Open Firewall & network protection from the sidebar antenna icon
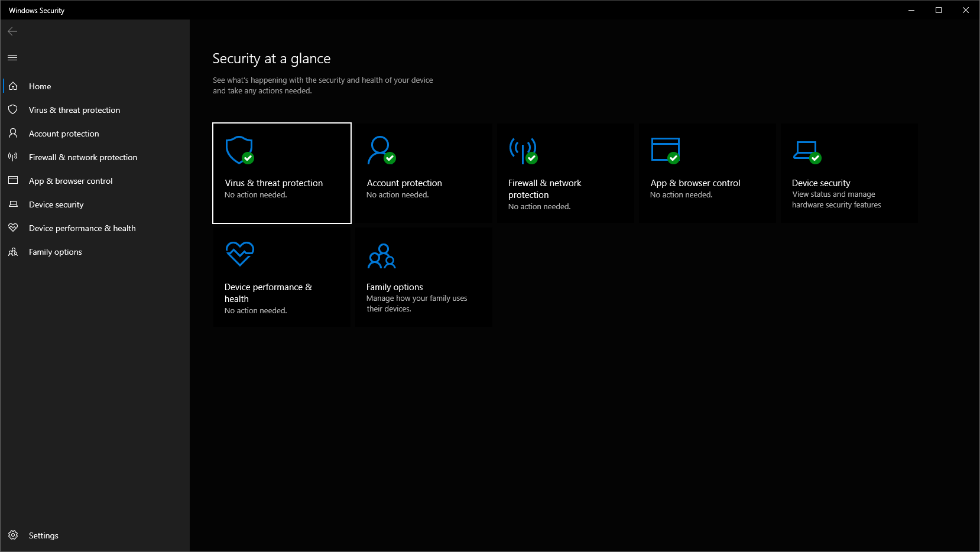Screen dimensions: 980x552 click(x=13, y=157)
